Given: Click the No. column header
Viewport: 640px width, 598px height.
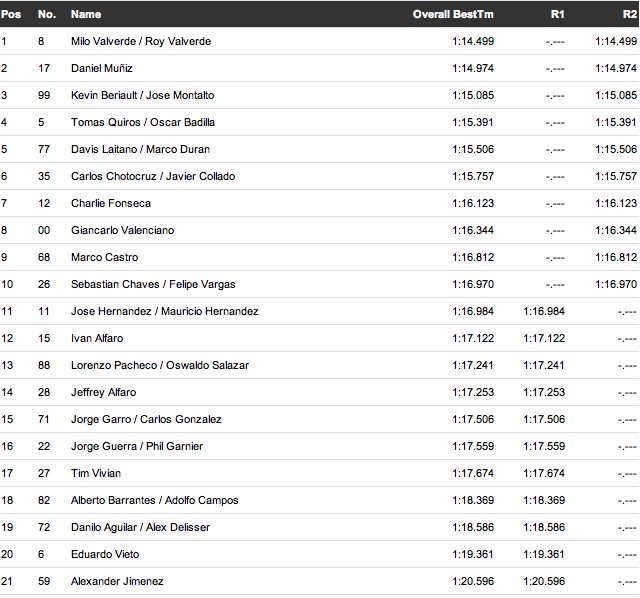Looking at the screenshot, I should (x=47, y=14).
